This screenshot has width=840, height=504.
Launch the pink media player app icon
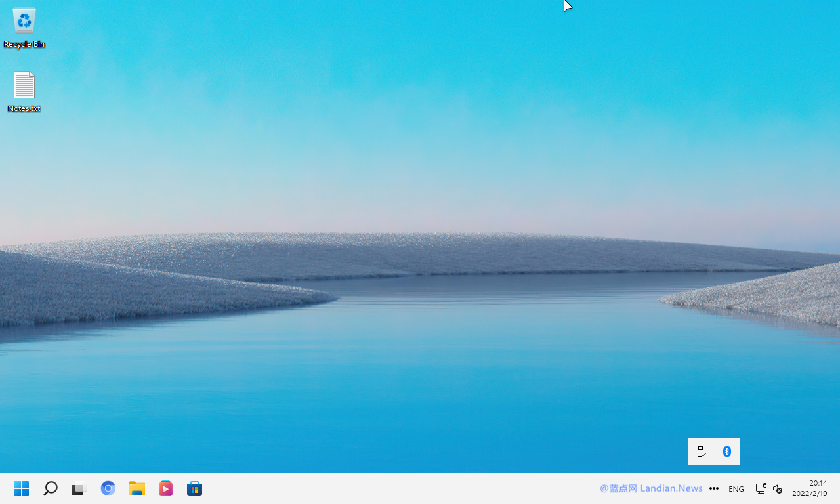[x=166, y=488]
